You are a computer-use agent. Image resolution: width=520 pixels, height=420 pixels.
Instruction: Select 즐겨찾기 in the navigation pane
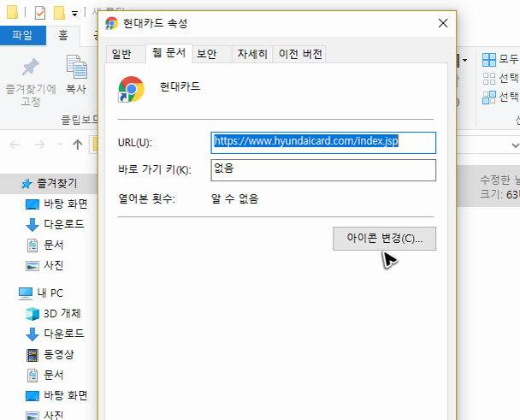49,183
